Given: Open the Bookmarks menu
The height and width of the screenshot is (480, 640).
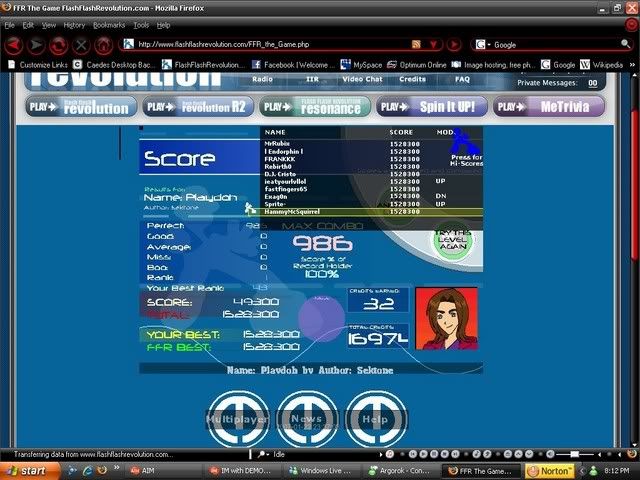Looking at the screenshot, I should [109, 24].
